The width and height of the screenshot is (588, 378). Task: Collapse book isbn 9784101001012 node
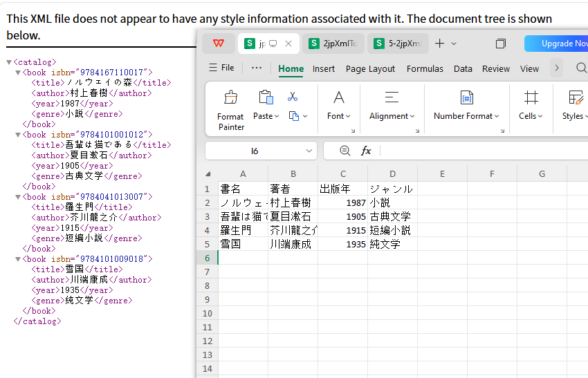point(17,135)
